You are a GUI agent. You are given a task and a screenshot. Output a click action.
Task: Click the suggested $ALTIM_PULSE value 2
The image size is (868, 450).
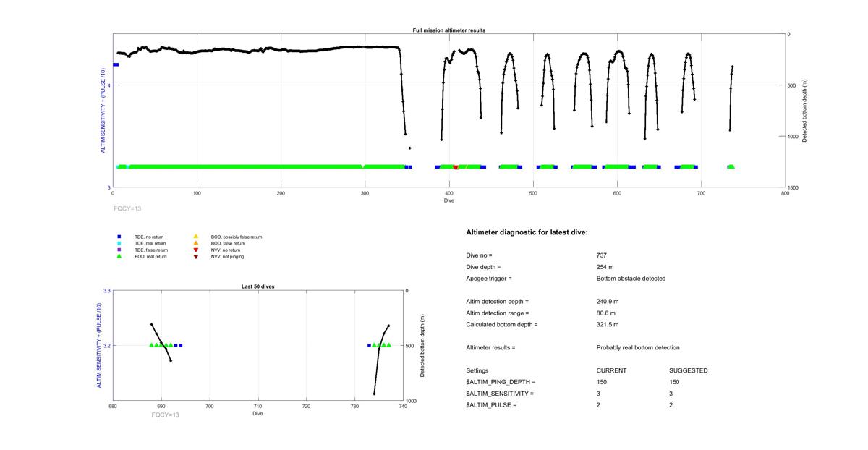coord(671,405)
